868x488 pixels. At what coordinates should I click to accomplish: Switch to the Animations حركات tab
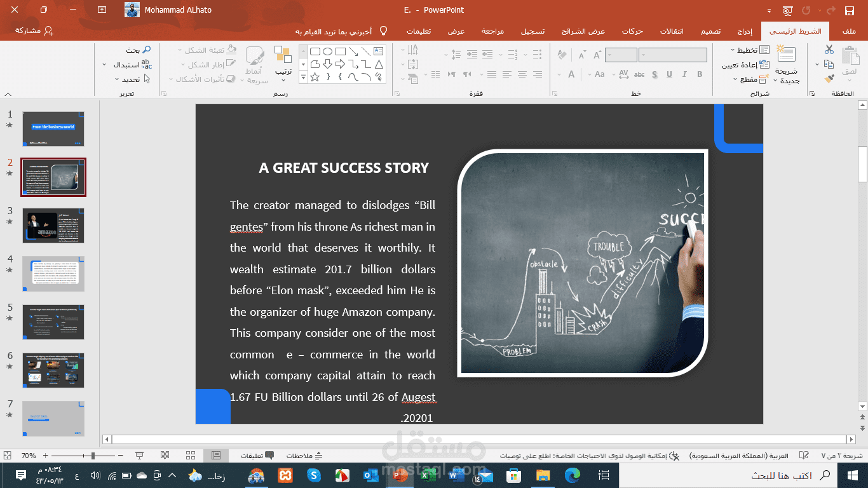(x=632, y=31)
